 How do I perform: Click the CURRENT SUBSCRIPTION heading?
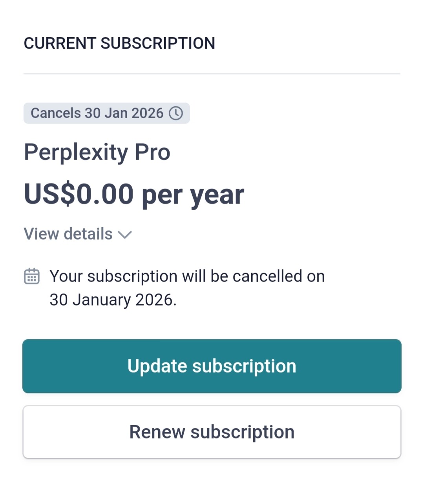pyautogui.click(x=119, y=43)
